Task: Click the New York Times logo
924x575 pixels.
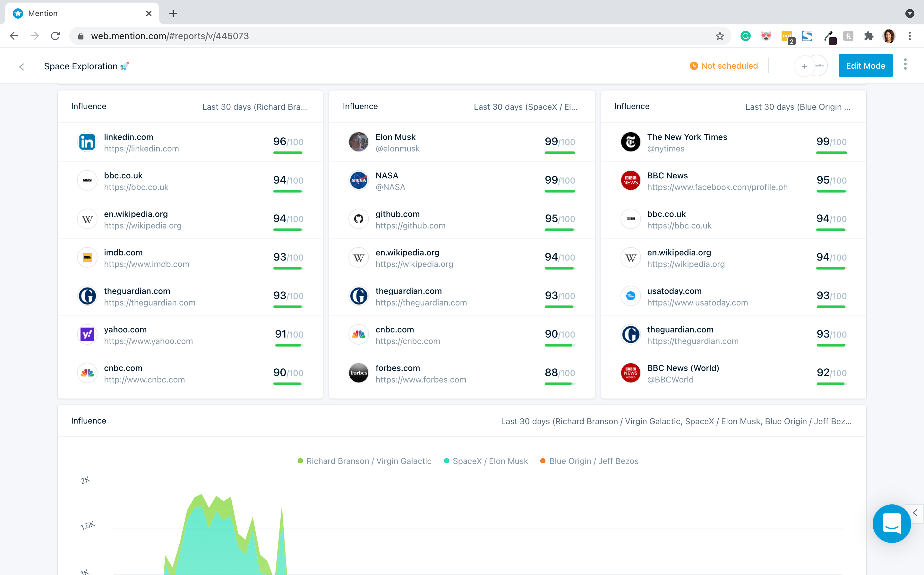Action: pos(630,142)
